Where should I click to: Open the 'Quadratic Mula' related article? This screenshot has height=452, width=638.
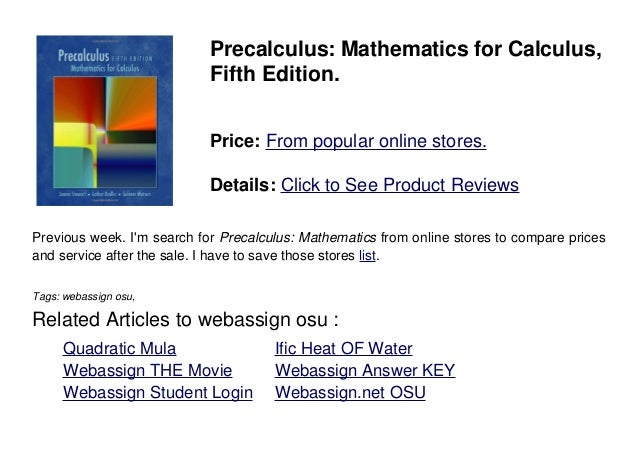point(119,349)
